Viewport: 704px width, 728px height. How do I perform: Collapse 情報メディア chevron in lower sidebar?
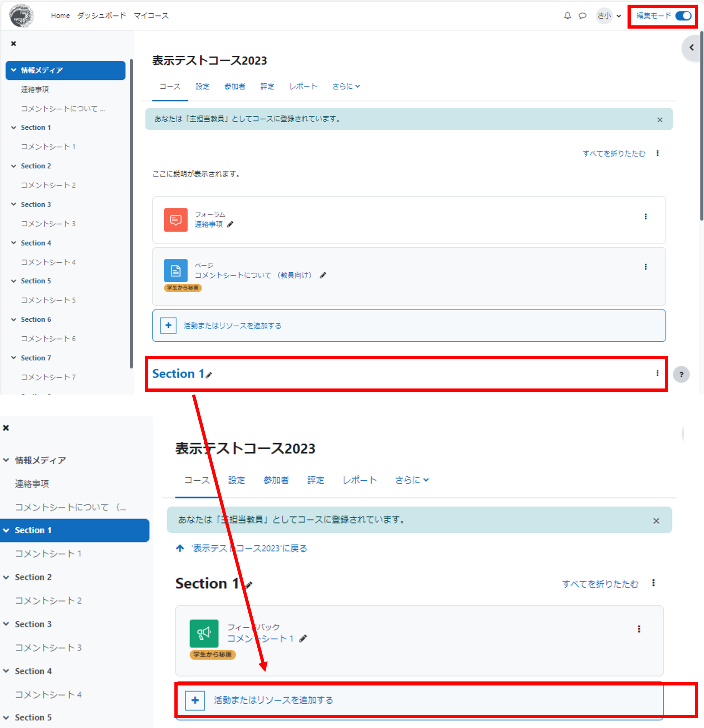pyautogui.click(x=6, y=460)
